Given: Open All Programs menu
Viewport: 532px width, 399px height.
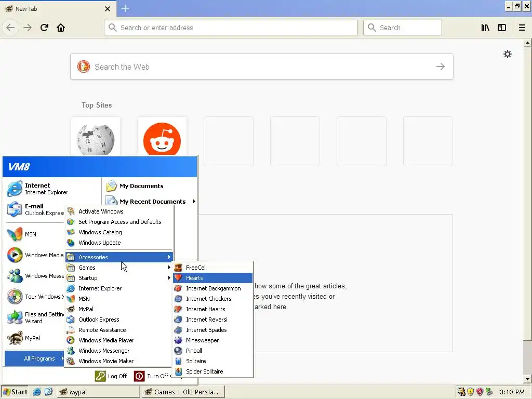Looking at the screenshot, I should pos(34,358).
